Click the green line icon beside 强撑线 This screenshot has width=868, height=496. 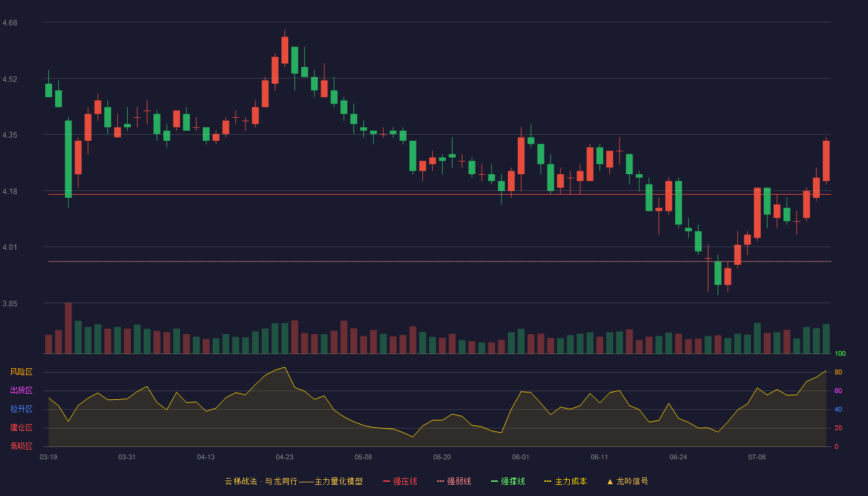(495, 481)
